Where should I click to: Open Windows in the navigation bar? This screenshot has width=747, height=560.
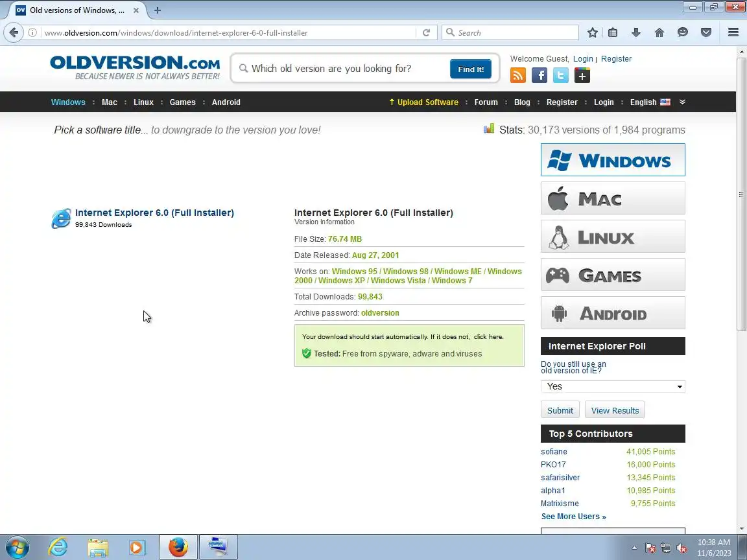[68, 102]
